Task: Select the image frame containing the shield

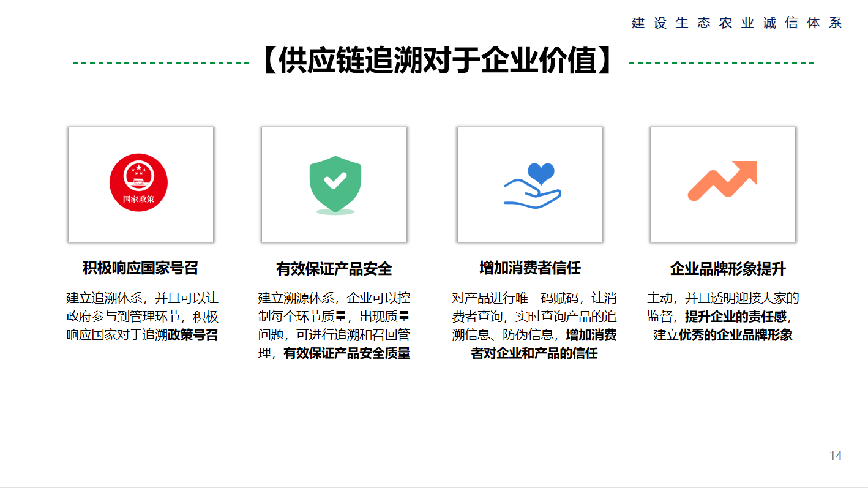Action: tap(334, 184)
